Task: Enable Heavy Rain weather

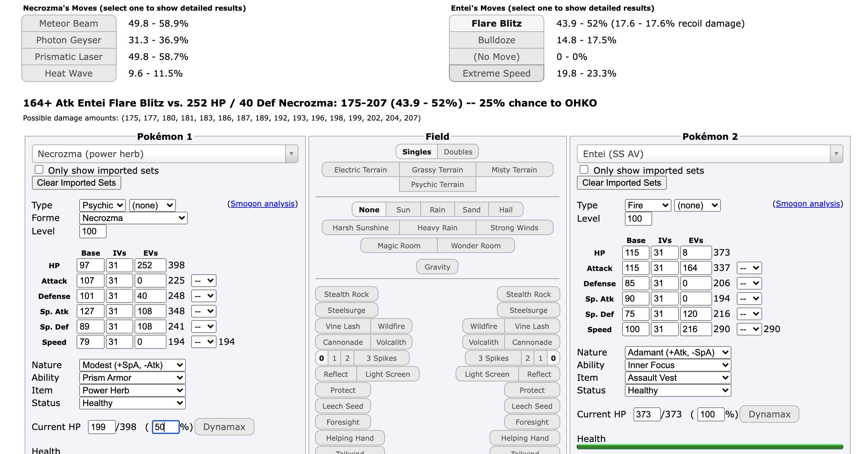Action: [437, 228]
